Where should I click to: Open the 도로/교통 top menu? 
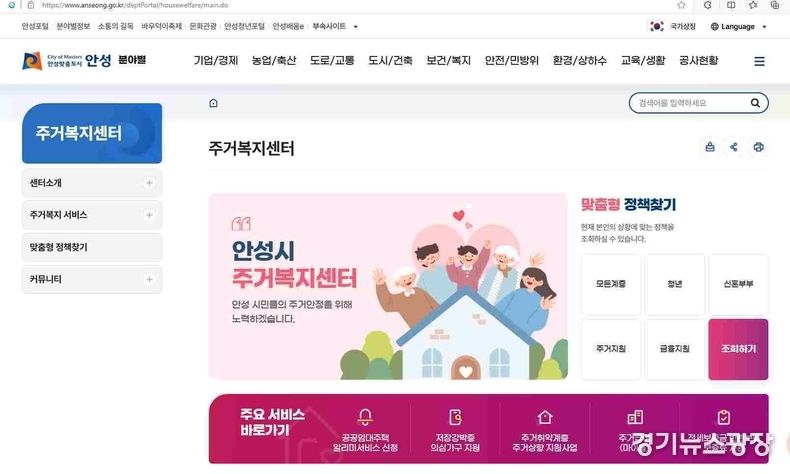tap(332, 61)
